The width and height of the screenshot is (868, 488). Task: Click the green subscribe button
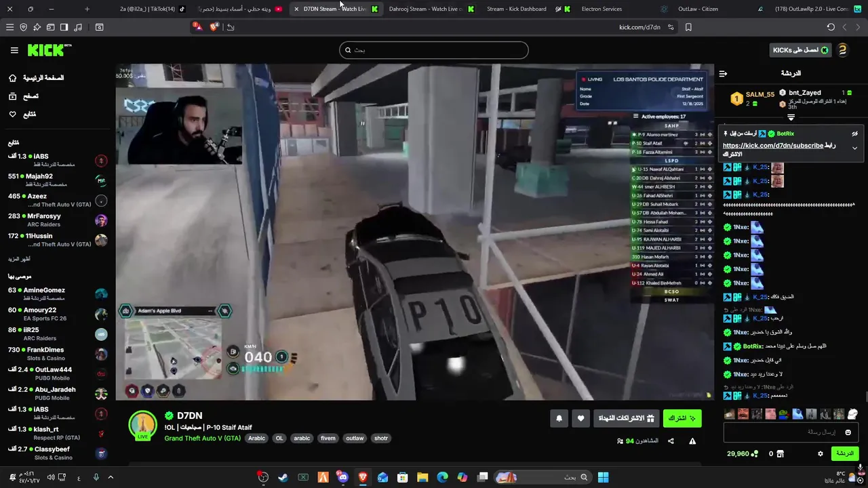(682, 419)
